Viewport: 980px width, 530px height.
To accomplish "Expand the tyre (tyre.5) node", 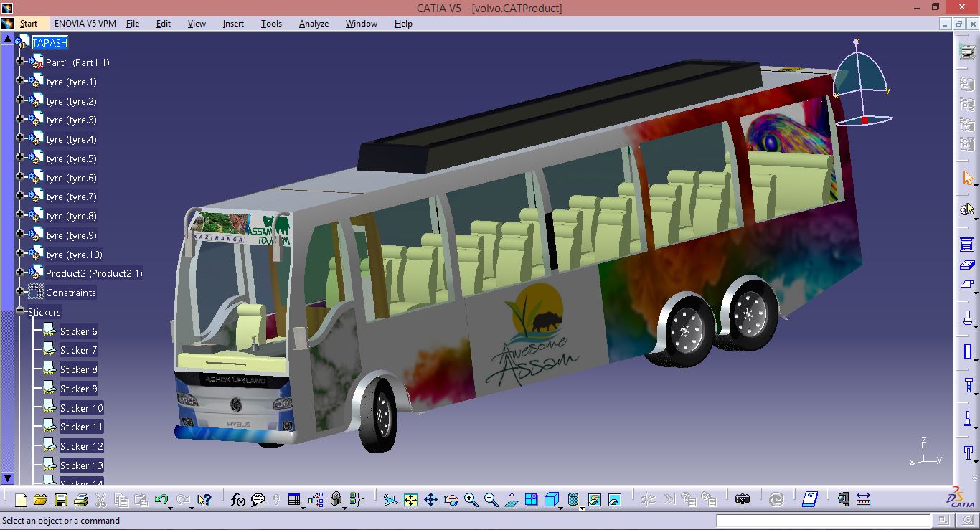I will point(19,158).
